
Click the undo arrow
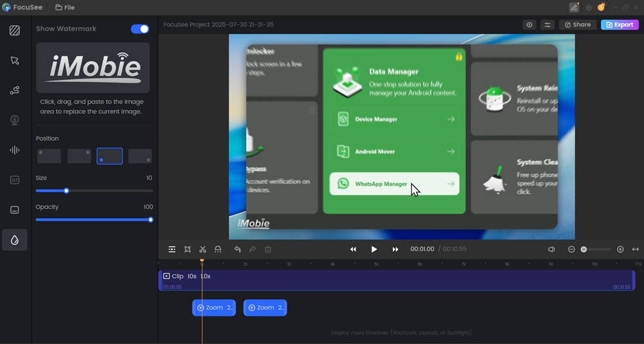click(238, 249)
